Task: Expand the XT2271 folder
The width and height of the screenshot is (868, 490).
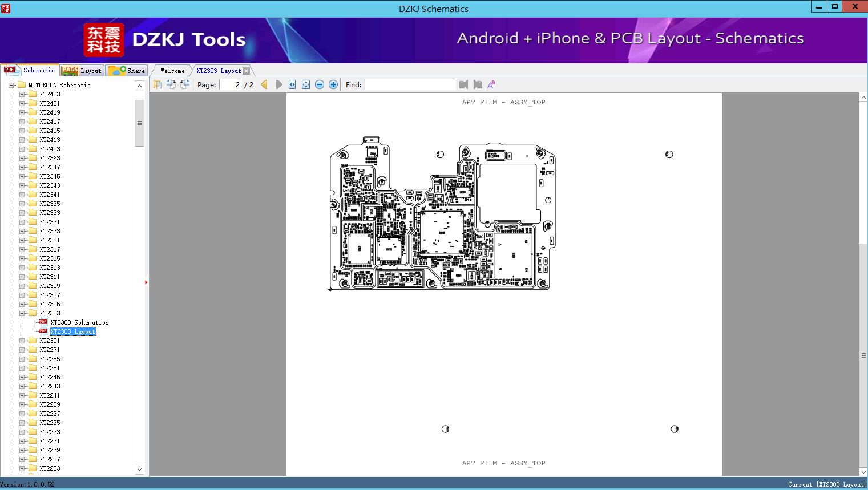Action: click(22, 350)
